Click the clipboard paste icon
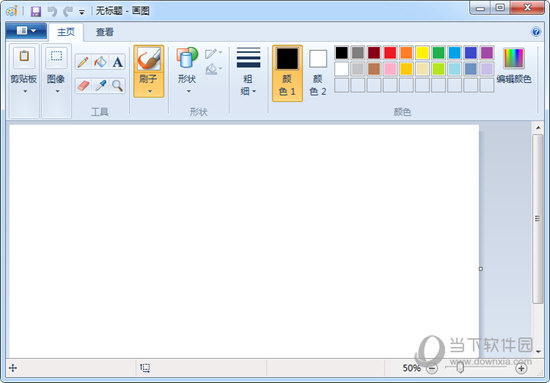 24,56
